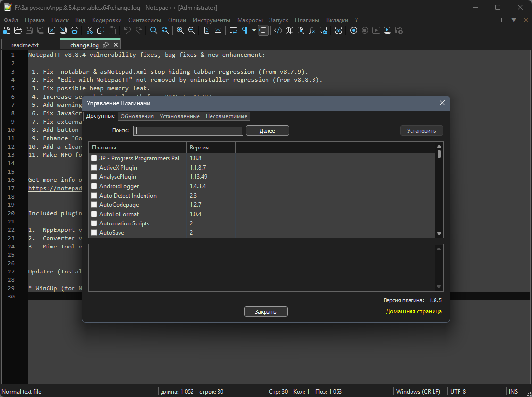Screen dimensions: 532x397
Task: Switch to the Установленные tab
Action: point(180,116)
